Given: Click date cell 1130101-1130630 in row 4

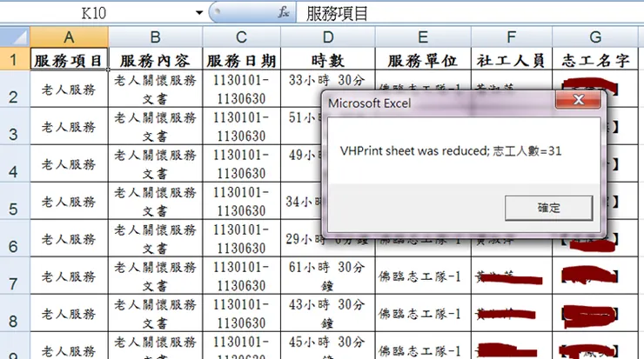Looking at the screenshot, I should (242, 163).
